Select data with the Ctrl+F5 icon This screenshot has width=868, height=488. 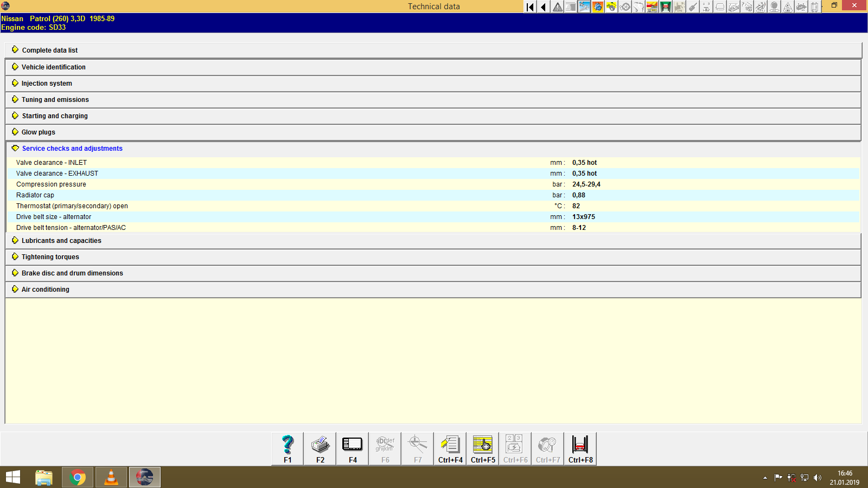pyautogui.click(x=482, y=448)
